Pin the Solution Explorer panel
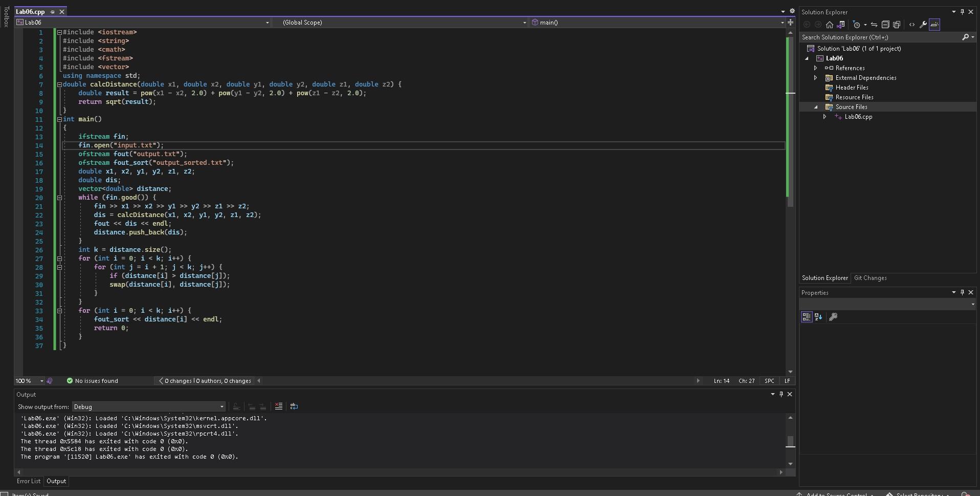Image resolution: width=980 pixels, height=496 pixels. 962,12
